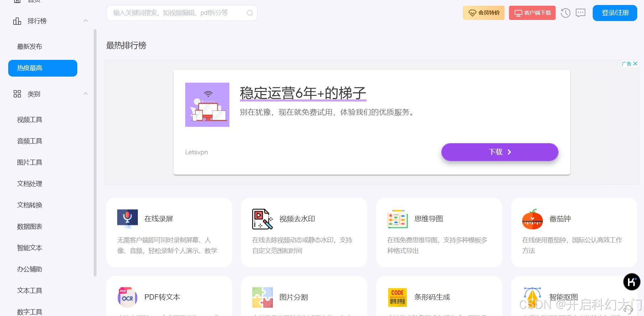Collapse the 类别 section chevron
This screenshot has width=644, height=316.
(85, 94)
